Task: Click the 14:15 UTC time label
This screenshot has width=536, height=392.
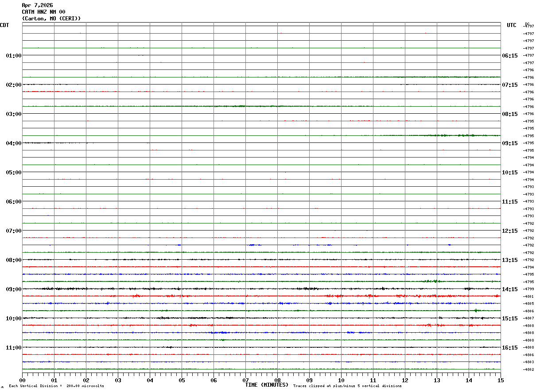Action: pos(510,289)
